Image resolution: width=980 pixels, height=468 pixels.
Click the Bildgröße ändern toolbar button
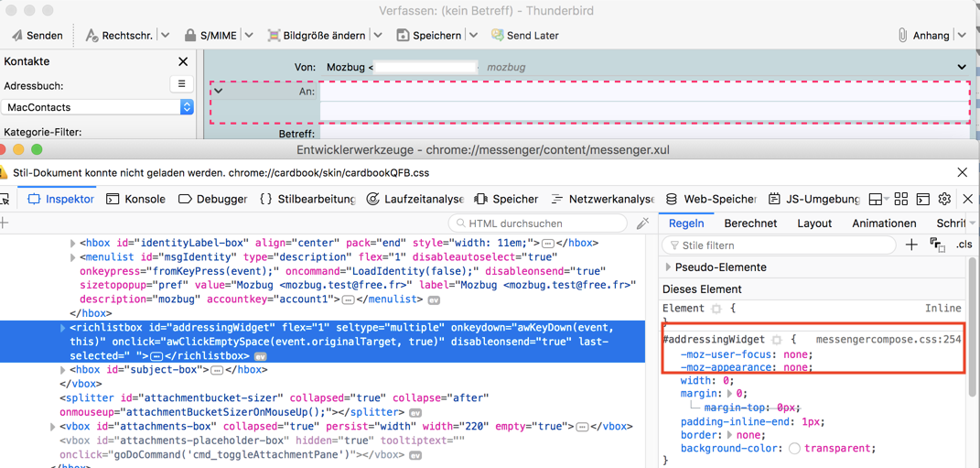click(x=317, y=36)
